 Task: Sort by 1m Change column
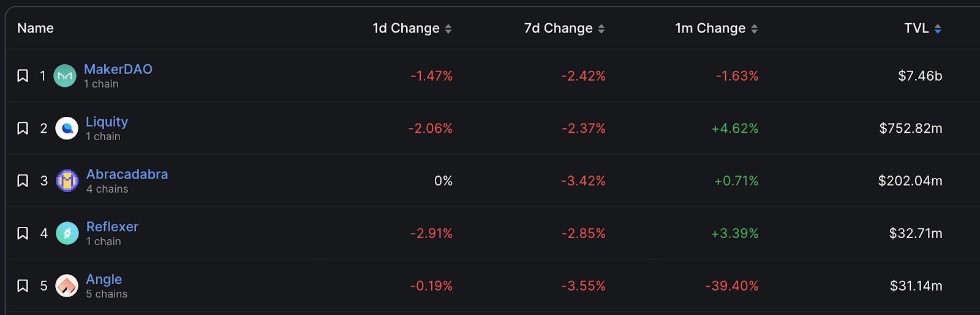pos(716,29)
